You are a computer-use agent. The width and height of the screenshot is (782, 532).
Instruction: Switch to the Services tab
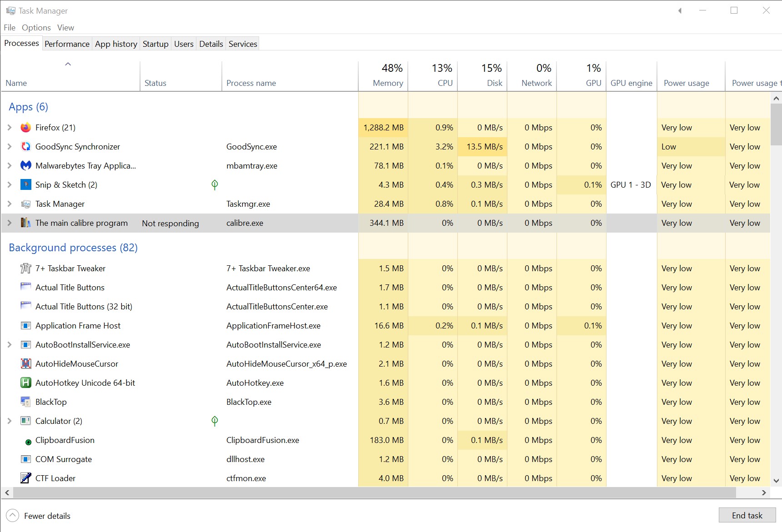point(243,44)
